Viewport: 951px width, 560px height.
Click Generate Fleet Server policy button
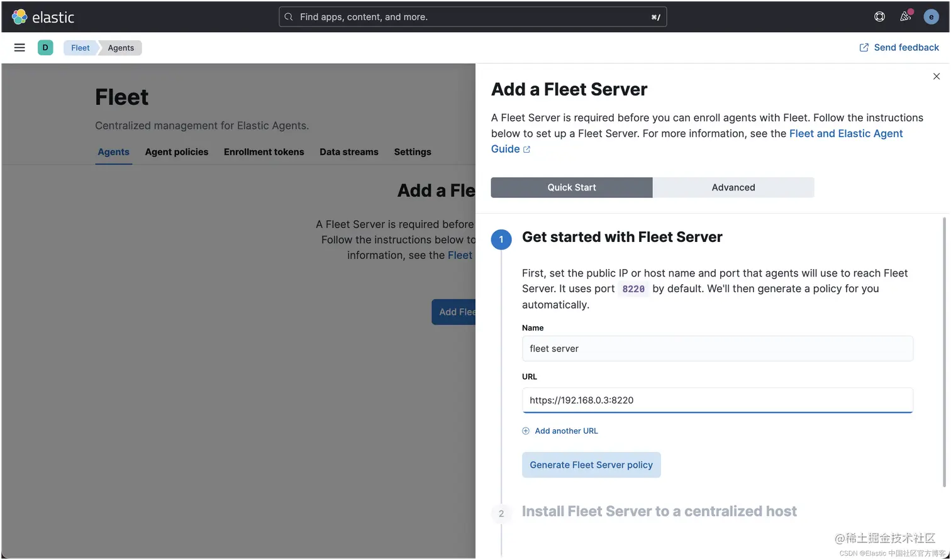tap(591, 465)
